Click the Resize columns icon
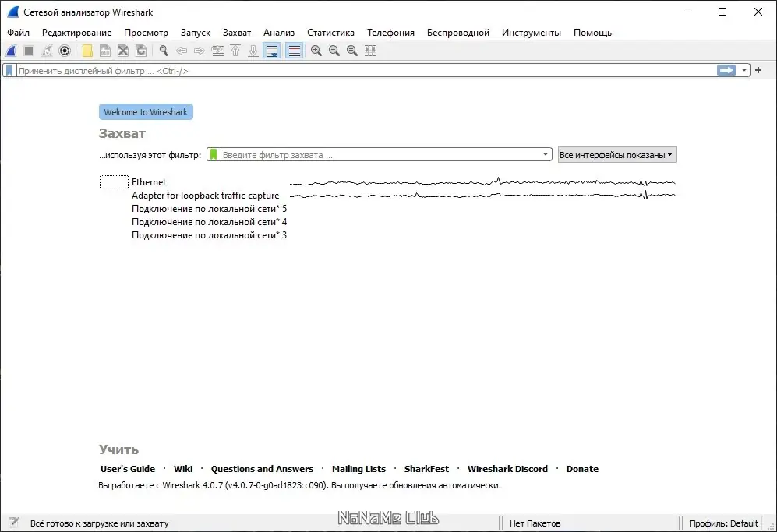 (x=370, y=51)
